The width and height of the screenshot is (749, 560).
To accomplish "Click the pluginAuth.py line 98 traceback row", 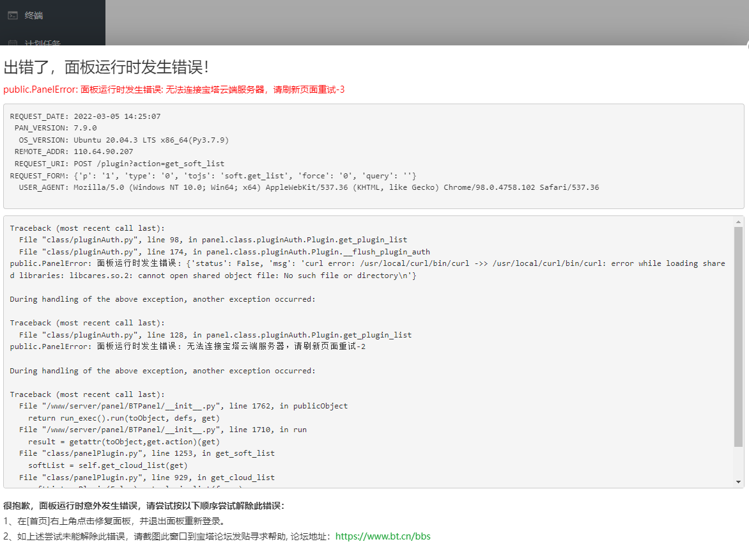I will click(x=213, y=240).
